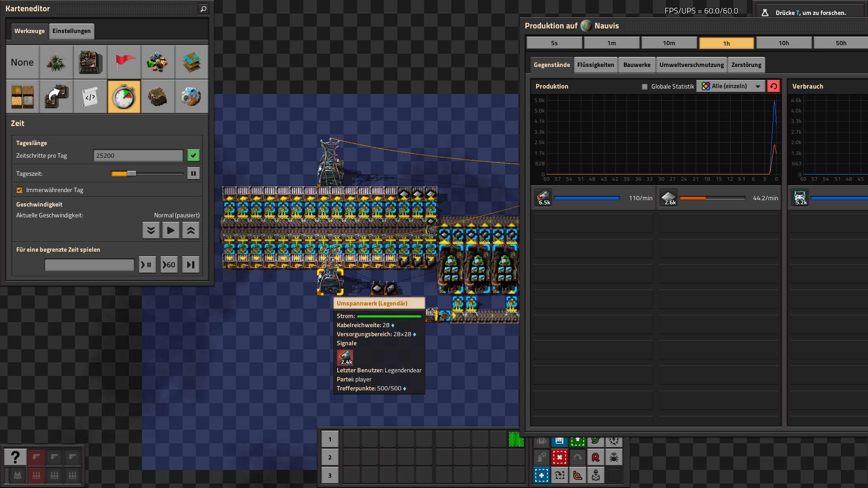The image size is (868, 488).
Task: Click the red wire shortcut
Action: click(595, 457)
